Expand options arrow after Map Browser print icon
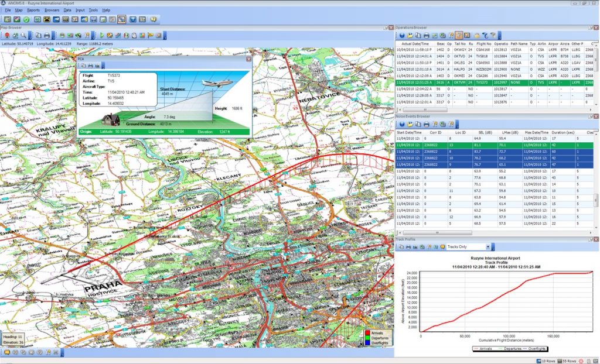 pos(53,36)
